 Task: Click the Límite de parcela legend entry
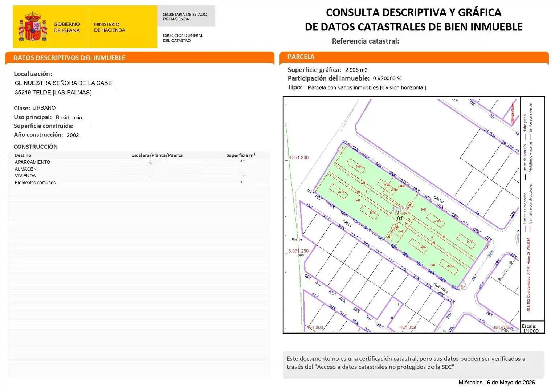coord(525,162)
